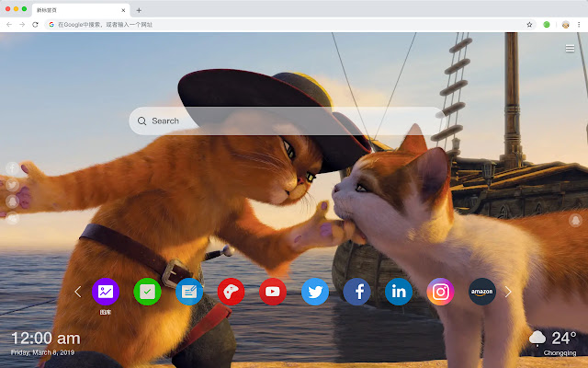588x368 pixels.
Task: Open the blue notes shortcut icon
Action: pos(189,292)
